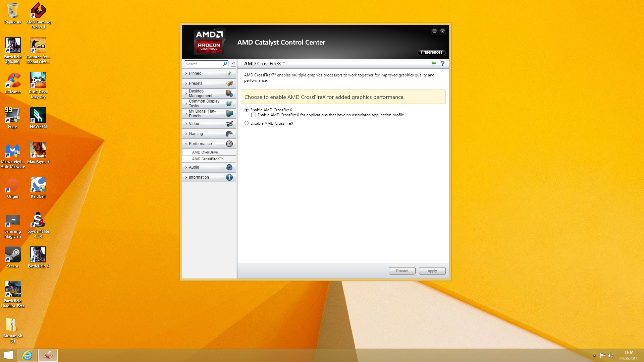Collapse the Performance section
This screenshot has width=644, height=362.
(209, 144)
